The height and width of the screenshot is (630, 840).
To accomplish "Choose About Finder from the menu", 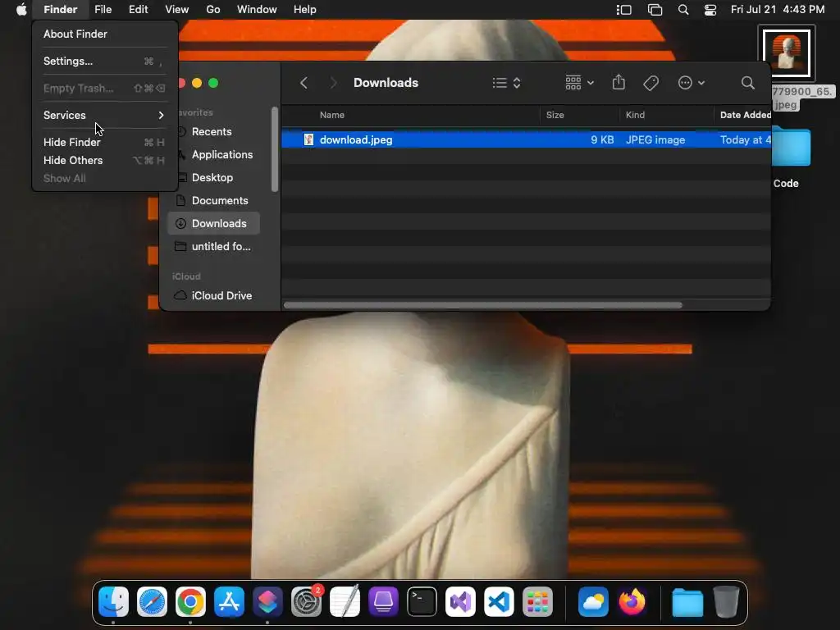I will [x=105, y=34].
